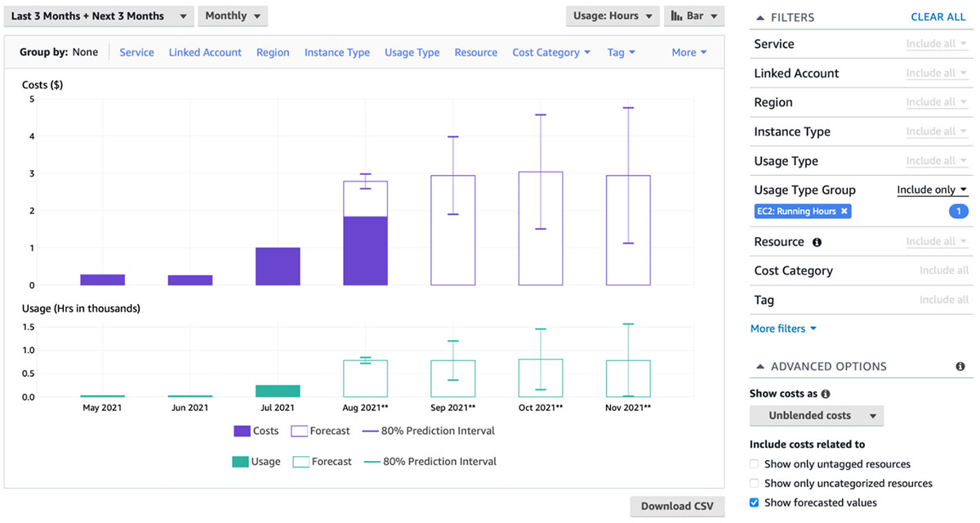
Task: Click the Download CSV button
Action: [x=677, y=506]
